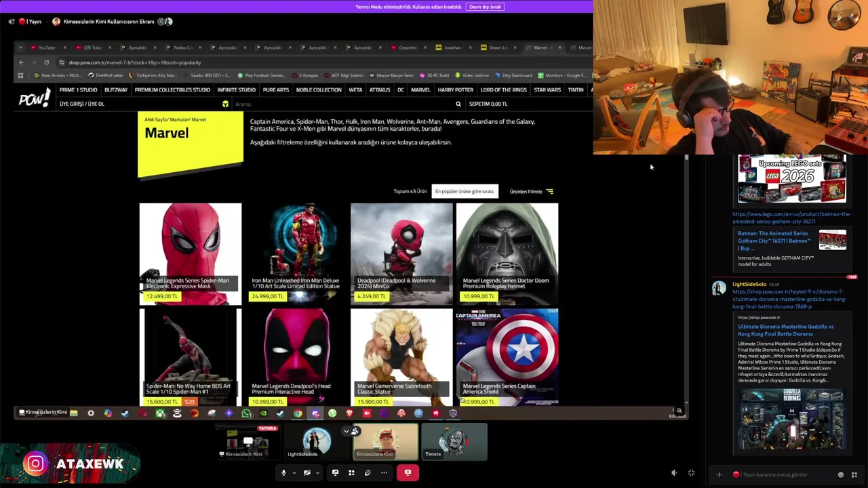
Task: Switch to the Jonathan browser tab
Action: click(x=452, y=47)
